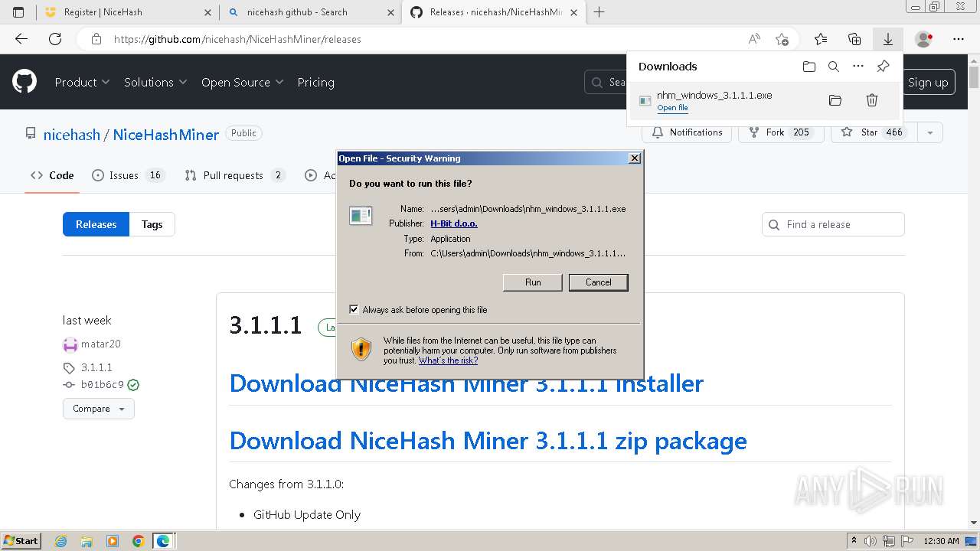The height and width of the screenshot is (551, 980).
Task: Search downloads using magnifier icon
Action: [834, 67]
